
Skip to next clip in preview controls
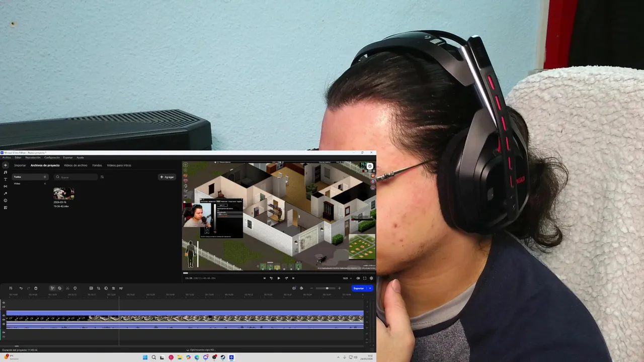coord(293,278)
